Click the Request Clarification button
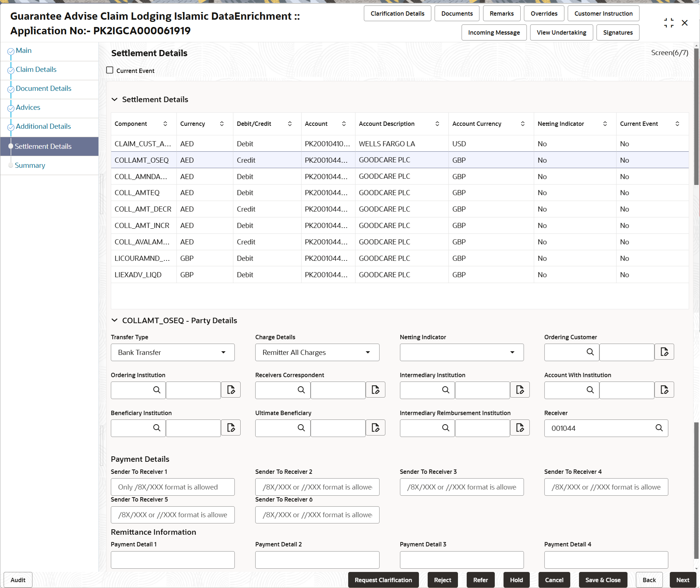700x588 pixels. pyautogui.click(x=383, y=580)
